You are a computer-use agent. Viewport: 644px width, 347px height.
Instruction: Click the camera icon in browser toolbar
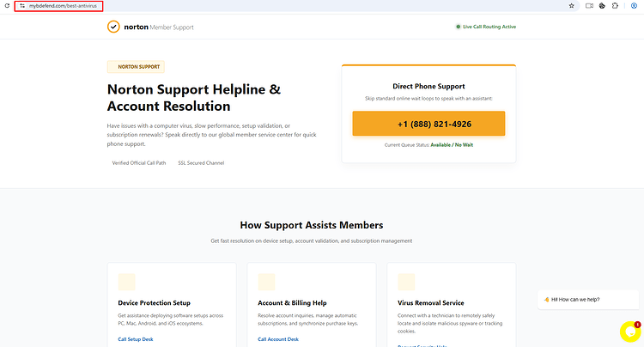tap(589, 6)
